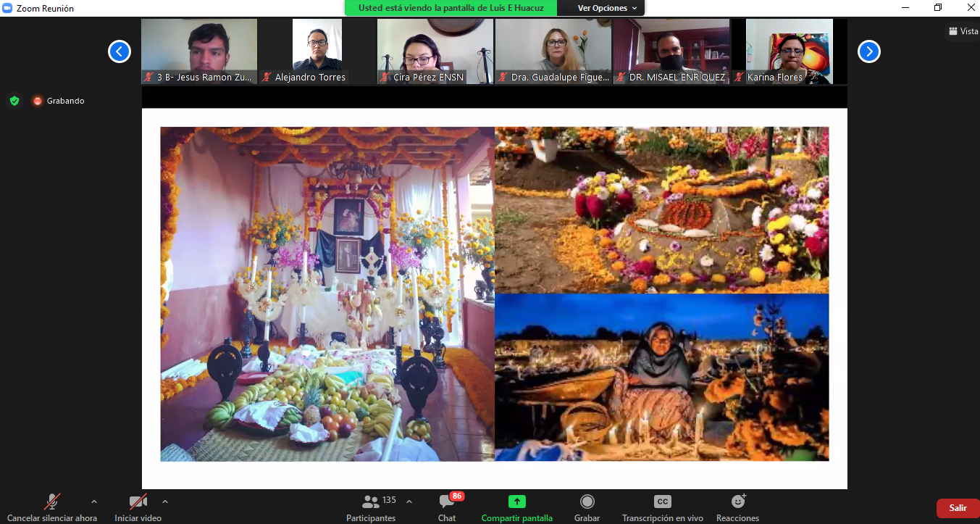Click the muted mic icon beside DR. MISAEL ENRÍQUEZ

point(621,77)
